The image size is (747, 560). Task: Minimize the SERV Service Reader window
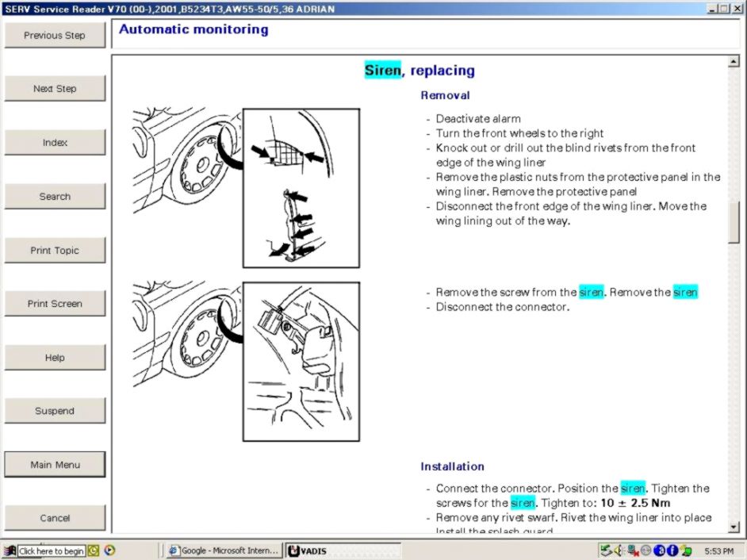tap(713, 9)
